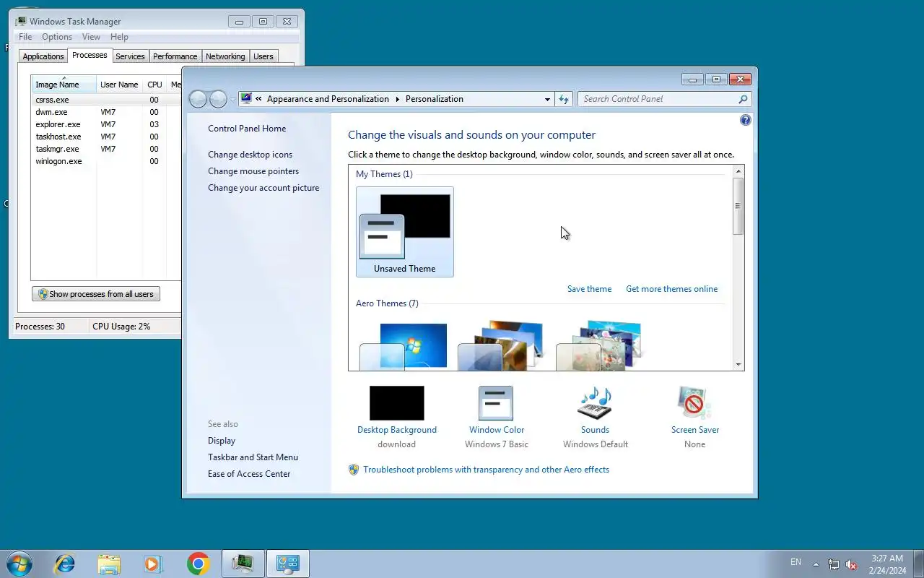
Task: Open Display link under See also
Action: click(222, 441)
